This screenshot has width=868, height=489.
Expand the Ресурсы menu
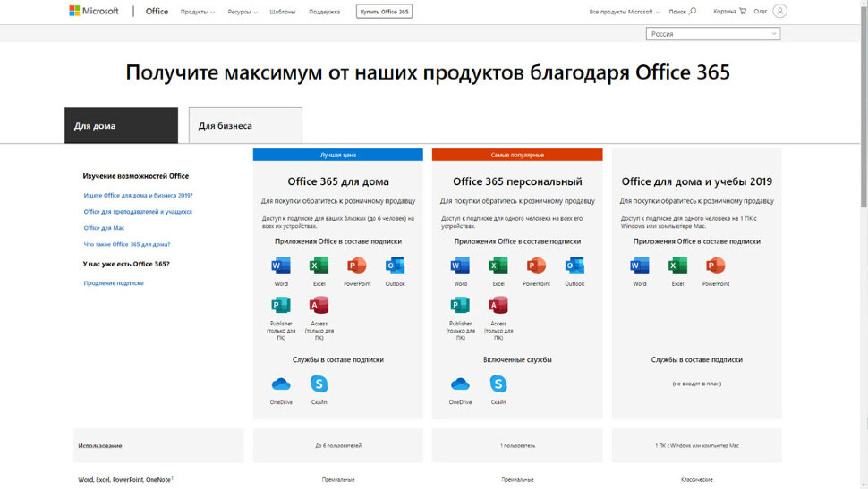point(243,12)
